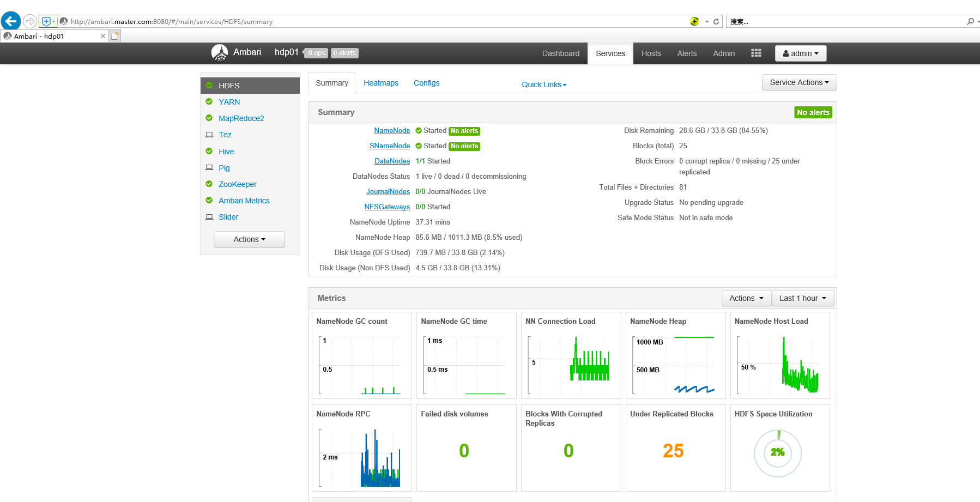The height and width of the screenshot is (502, 980).
Task: Select Services menu item
Action: coord(610,53)
